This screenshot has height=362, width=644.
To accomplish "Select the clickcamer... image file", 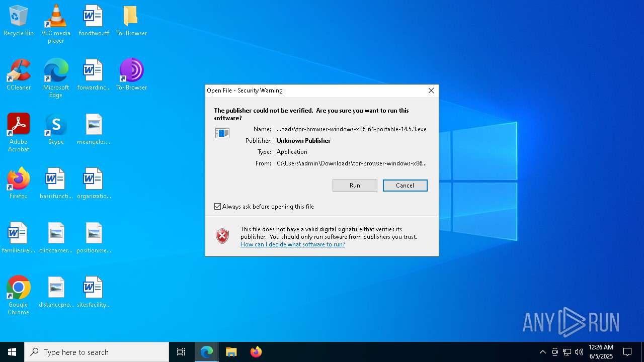I will 56,238.
